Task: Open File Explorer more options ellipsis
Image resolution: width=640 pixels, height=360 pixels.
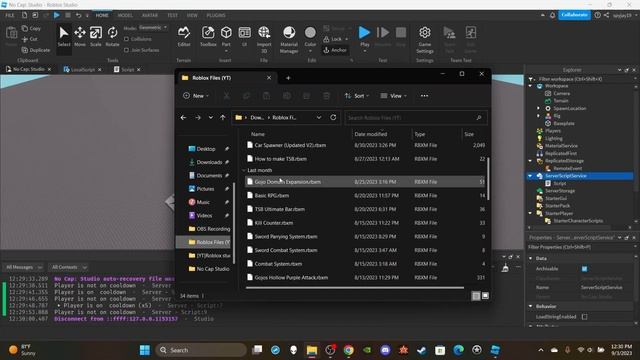Action: [x=424, y=96]
